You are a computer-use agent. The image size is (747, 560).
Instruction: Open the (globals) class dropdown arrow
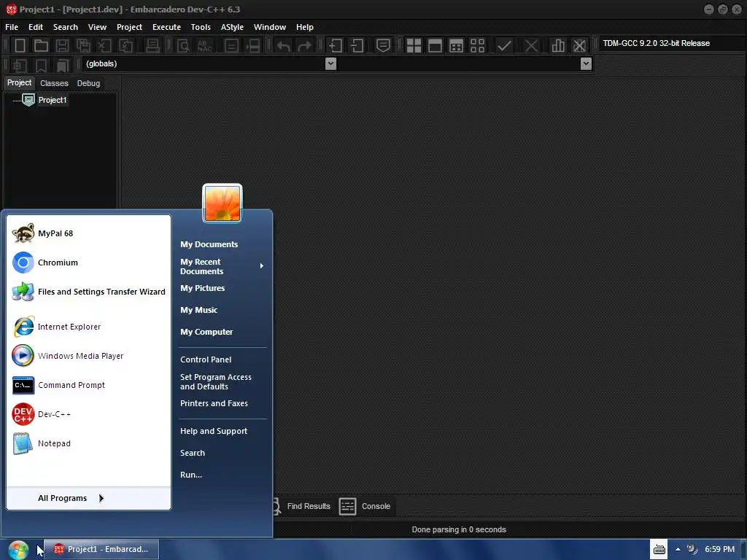click(330, 63)
